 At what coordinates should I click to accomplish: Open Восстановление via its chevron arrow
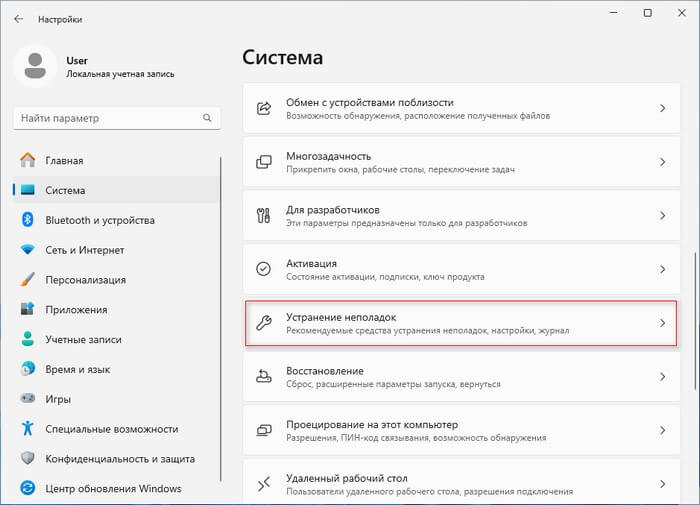click(662, 377)
